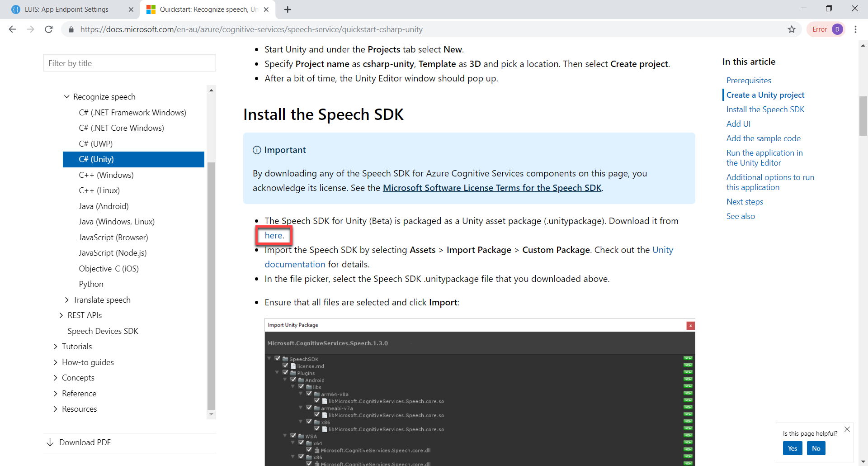Open C++ (Windows) quickstart
The image size is (868, 466).
pos(106,175)
